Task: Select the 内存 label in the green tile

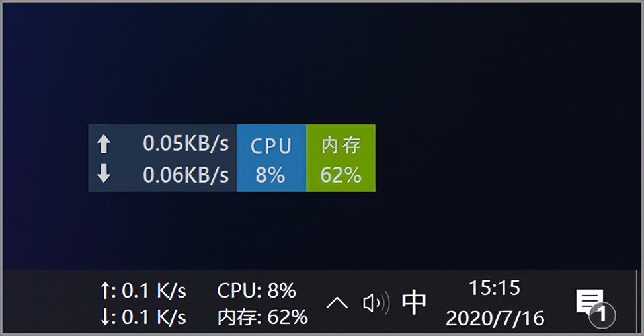Action: (341, 146)
